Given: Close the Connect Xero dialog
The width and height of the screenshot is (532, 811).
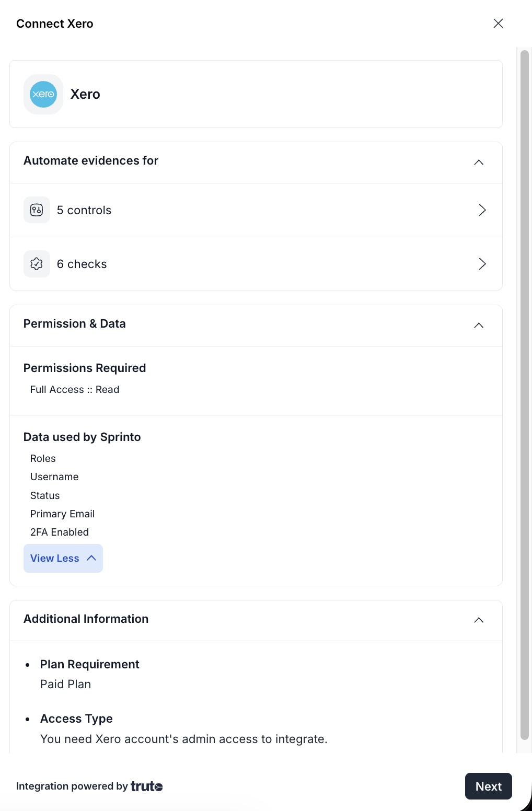Looking at the screenshot, I should tap(498, 24).
